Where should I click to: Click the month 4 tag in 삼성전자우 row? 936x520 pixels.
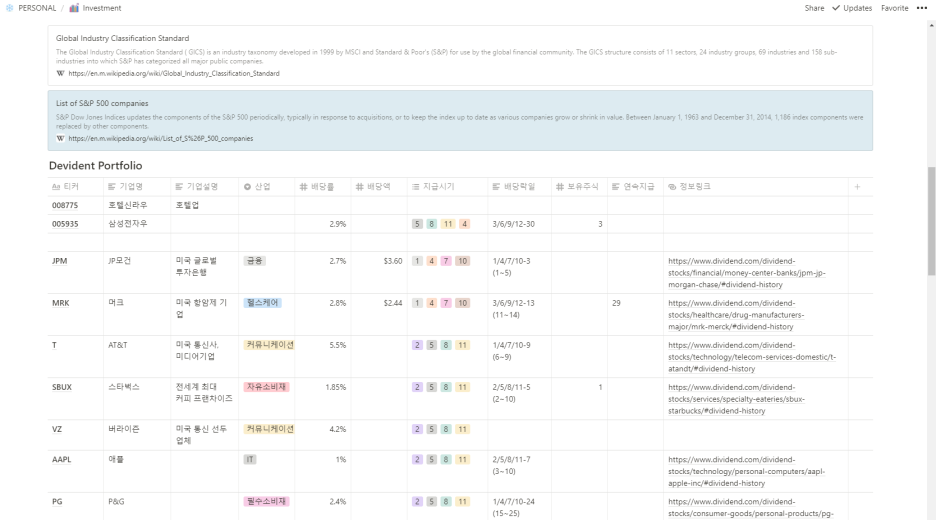tap(464, 224)
